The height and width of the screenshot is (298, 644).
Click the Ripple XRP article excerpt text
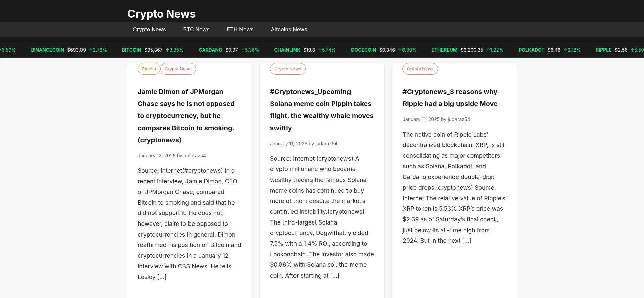(454, 188)
